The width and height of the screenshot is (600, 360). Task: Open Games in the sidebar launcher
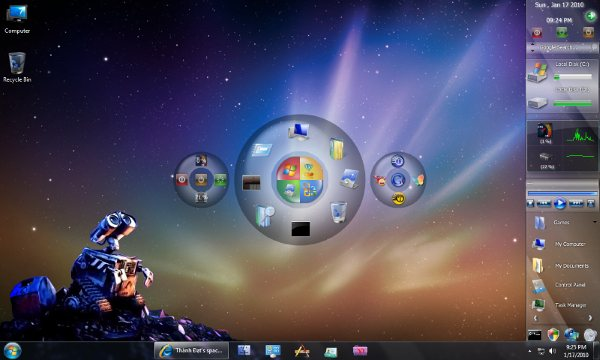561,222
